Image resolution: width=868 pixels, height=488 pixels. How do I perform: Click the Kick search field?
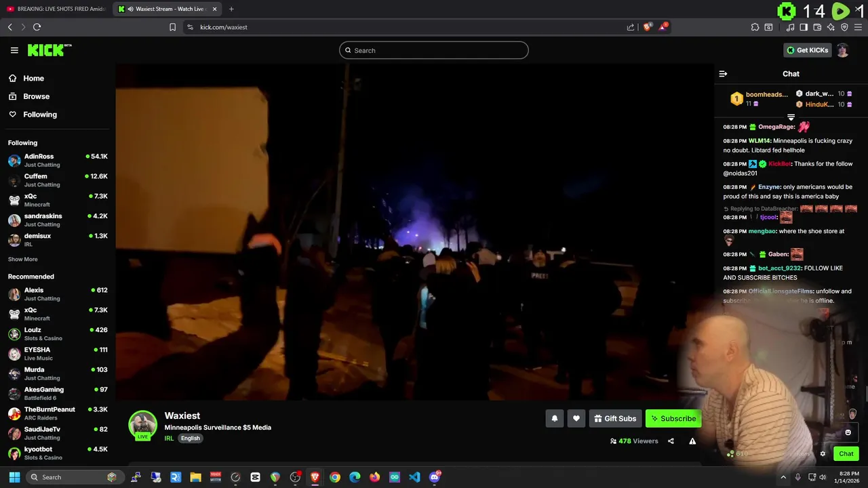coord(434,50)
